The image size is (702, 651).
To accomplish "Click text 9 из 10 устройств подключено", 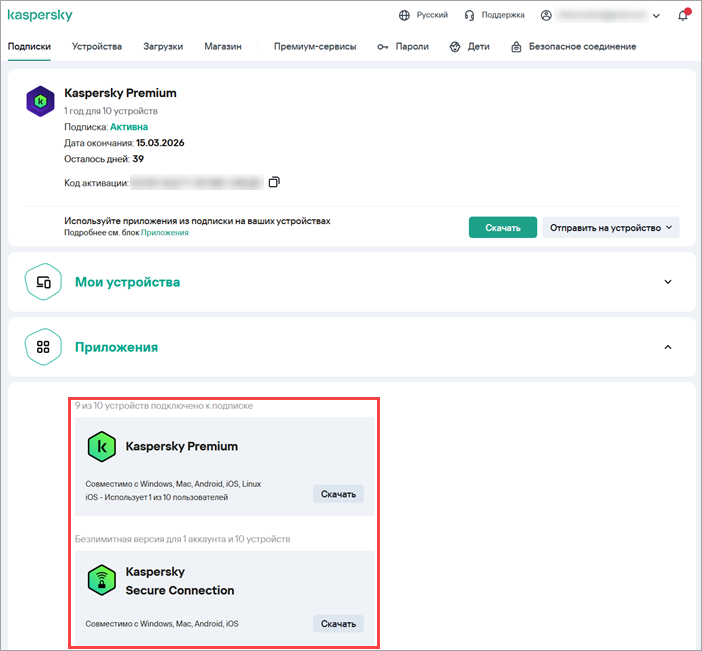I will coord(164,406).
